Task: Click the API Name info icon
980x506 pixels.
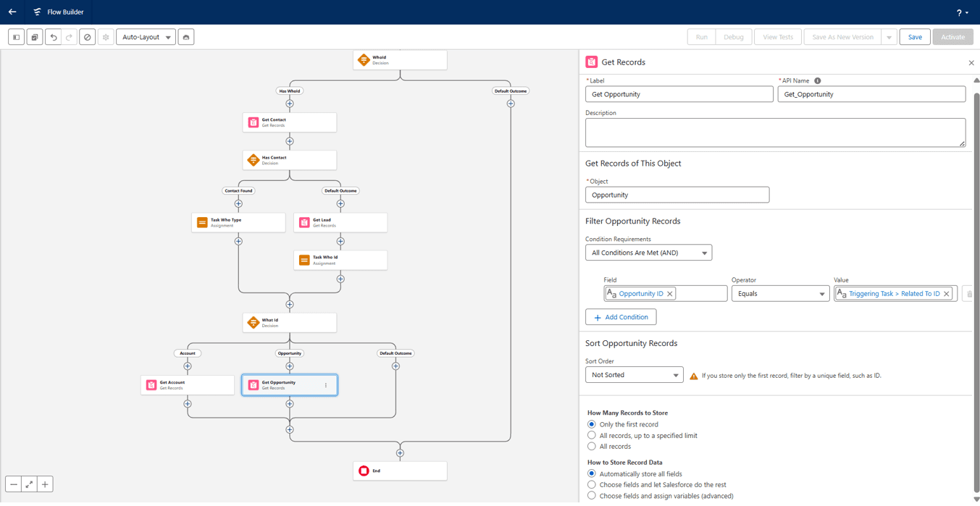Action: pos(818,81)
